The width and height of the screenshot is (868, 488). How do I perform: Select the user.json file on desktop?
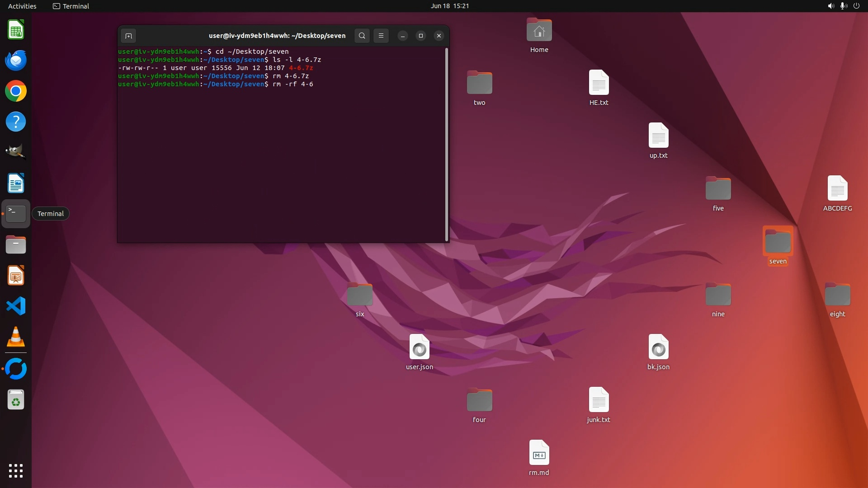click(x=419, y=348)
